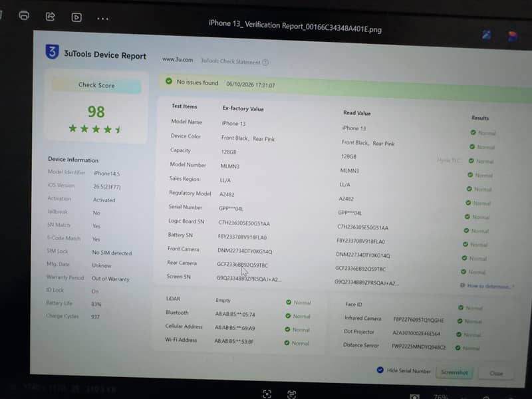Image resolution: width=532 pixels, height=399 pixels.
Task: Click the Normal status icon for Battery SN
Action: point(465,244)
